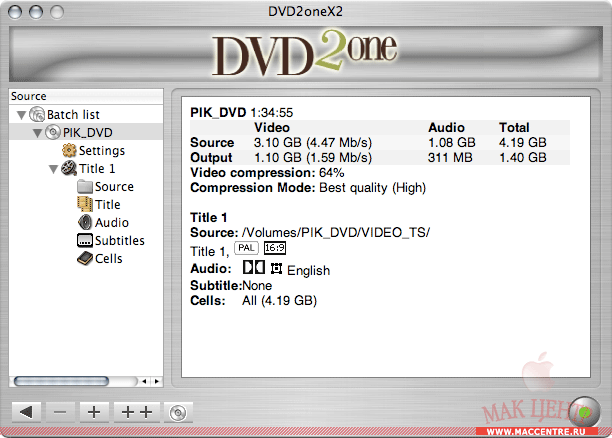Click the PAL badge in details
Screen dimensions: 612x438
[246, 248]
